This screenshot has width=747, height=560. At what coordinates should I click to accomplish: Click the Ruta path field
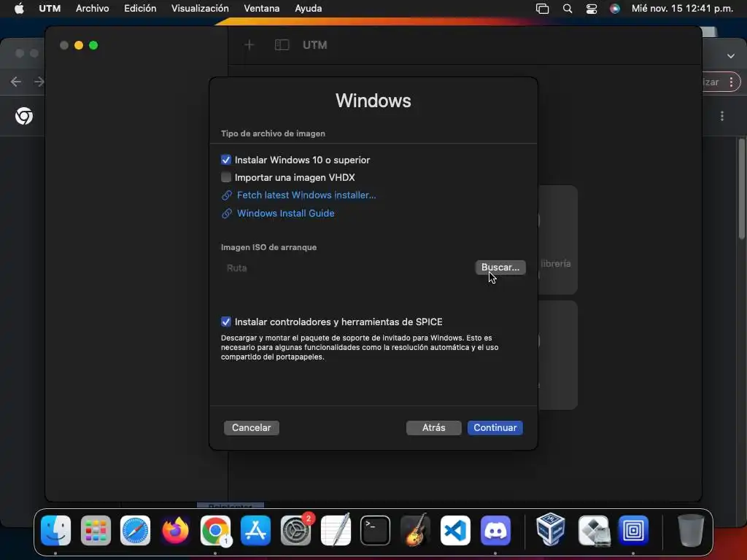tap(347, 268)
